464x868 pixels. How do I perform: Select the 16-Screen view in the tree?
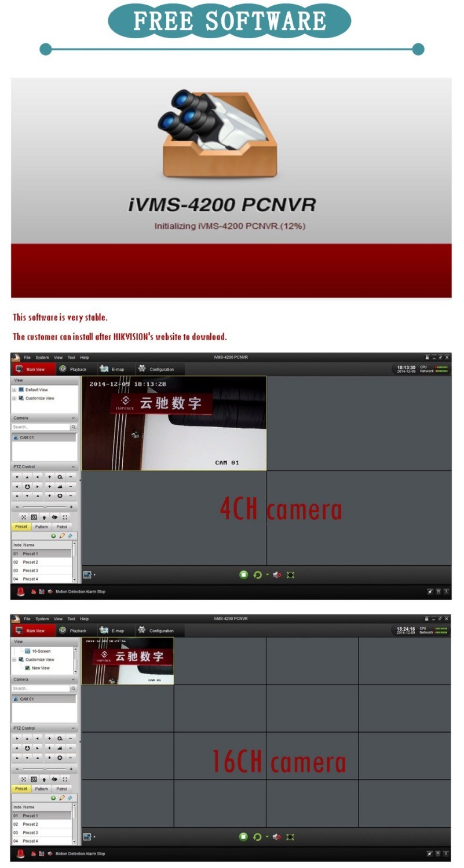pos(41,651)
